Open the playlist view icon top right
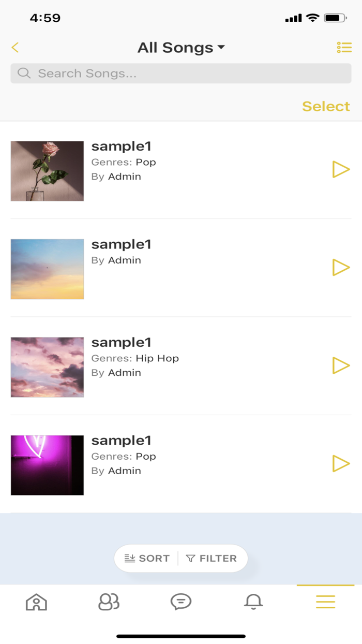Viewport: 362px width, 644px height. (x=344, y=47)
